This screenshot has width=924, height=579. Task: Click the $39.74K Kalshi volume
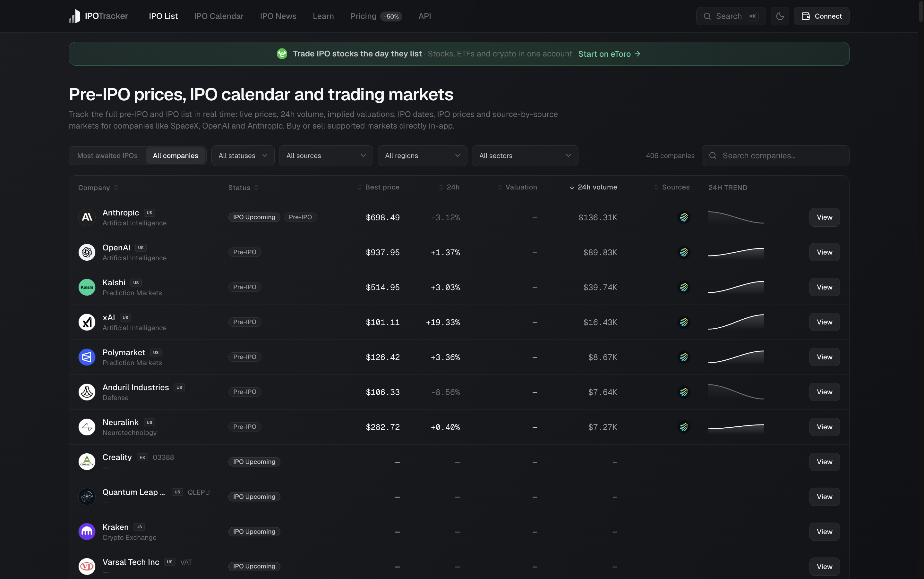tap(600, 287)
